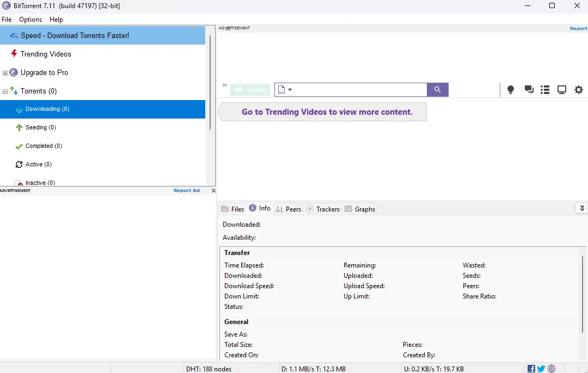Open the Options menu
This screenshot has width=588, height=373.
30,20
